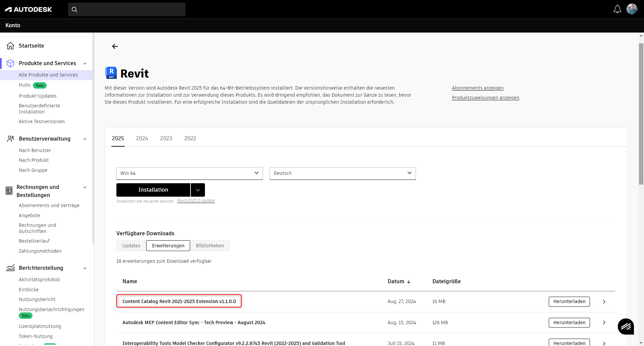Sort by Datum column arrow

point(409,282)
